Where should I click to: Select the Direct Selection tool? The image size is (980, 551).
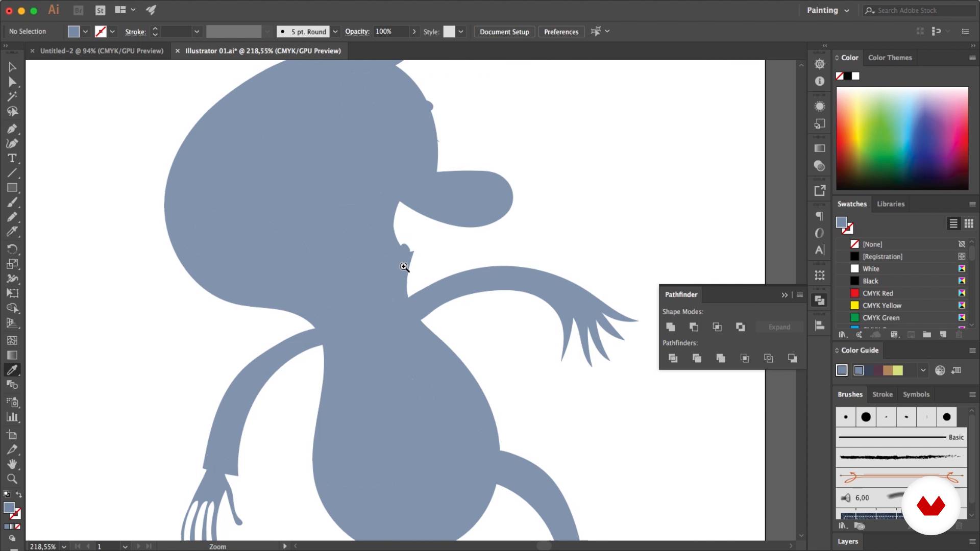point(12,82)
